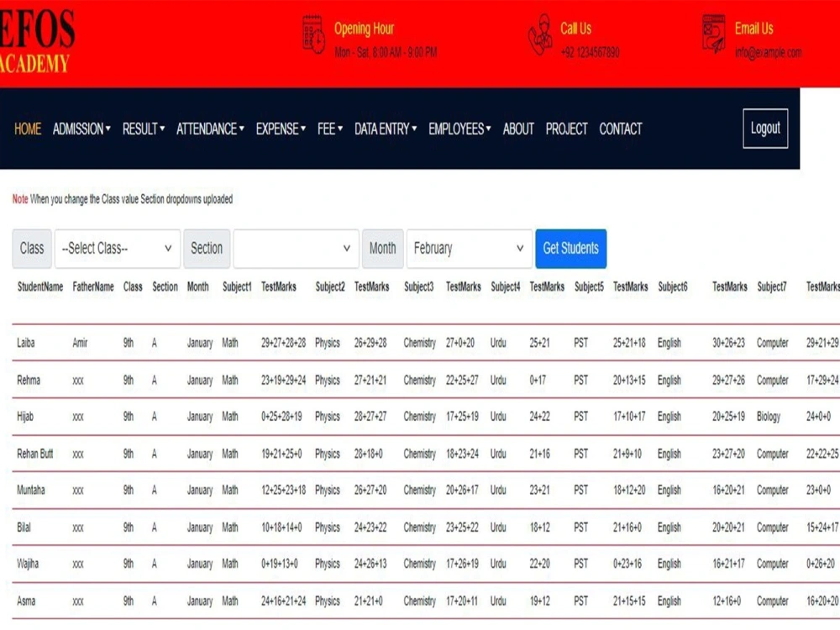Select student name Rehan Butt
Screen dimensions: 840x630
[34, 454]
